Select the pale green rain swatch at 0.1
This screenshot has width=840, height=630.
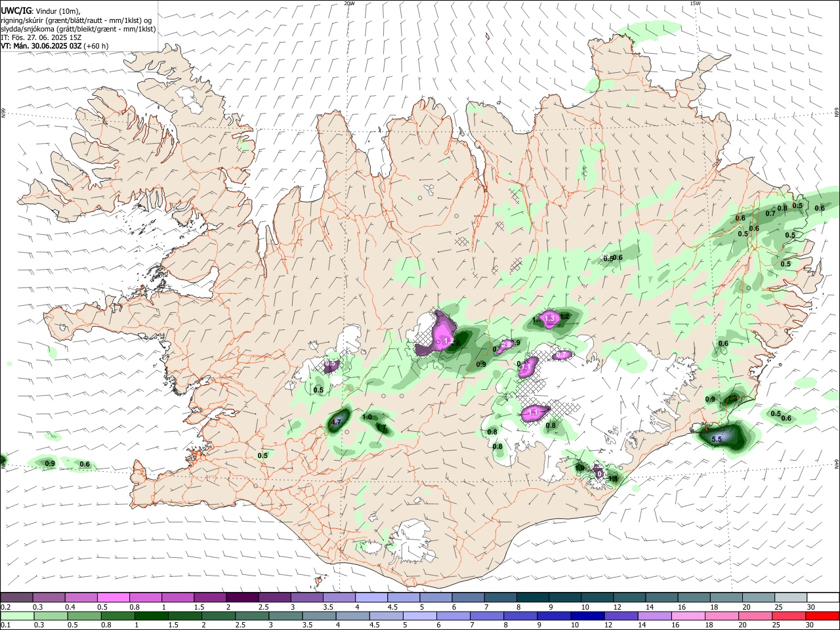click(17, 616)
